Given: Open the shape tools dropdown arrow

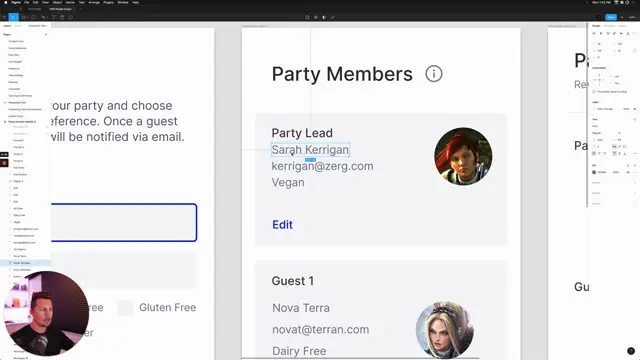Looking at the screenshot, I should 38,18.
